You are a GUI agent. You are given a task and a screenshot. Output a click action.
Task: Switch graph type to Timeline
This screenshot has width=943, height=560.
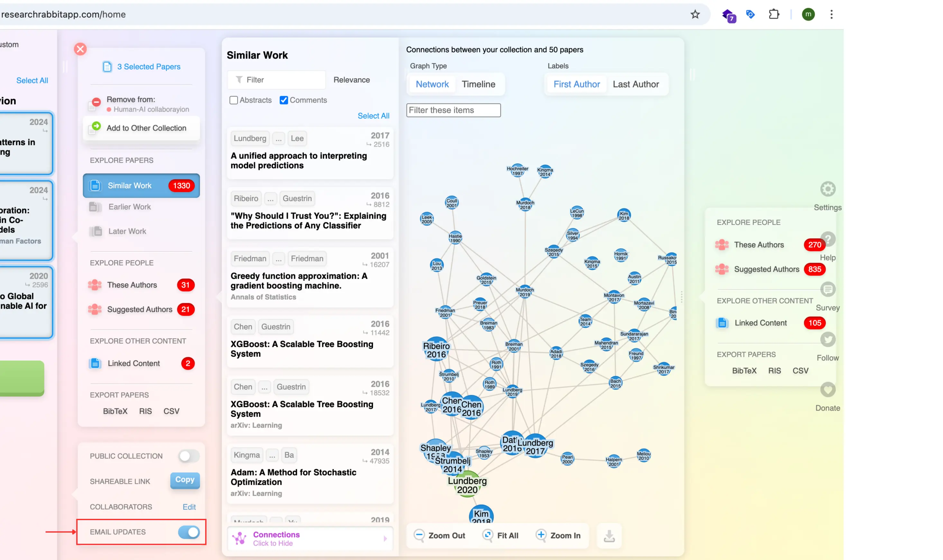[x=478, y=84]
